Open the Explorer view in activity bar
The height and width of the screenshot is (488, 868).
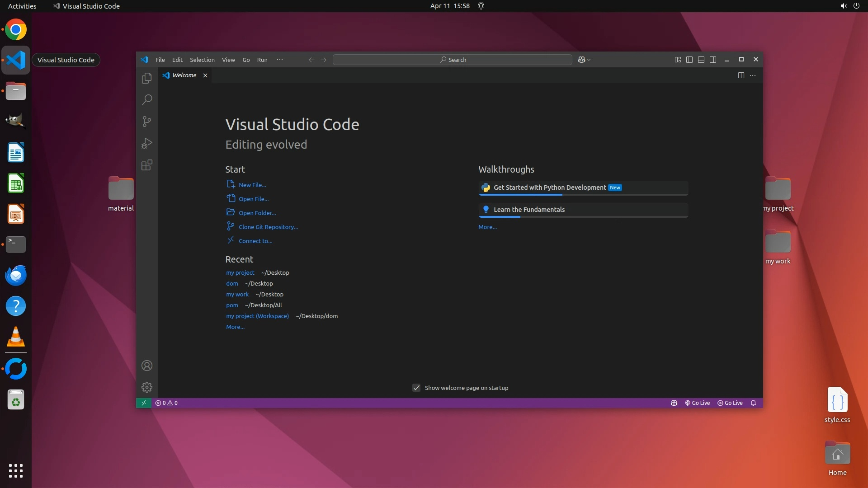pyautogui.click(x=147, y=78)
